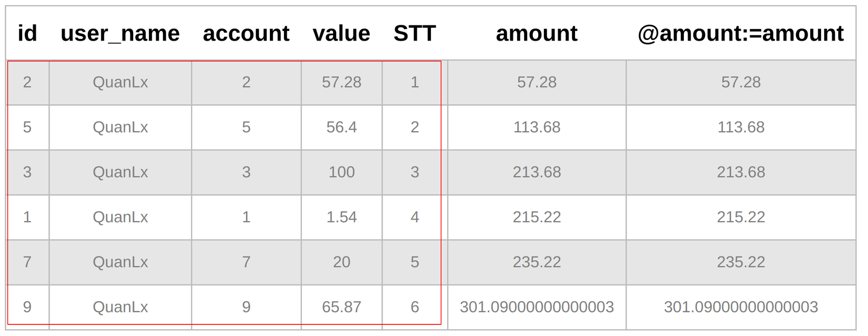868x336 pixels.
Task: Select the value cell showing 1.54
Action: [x=341, y=217]
